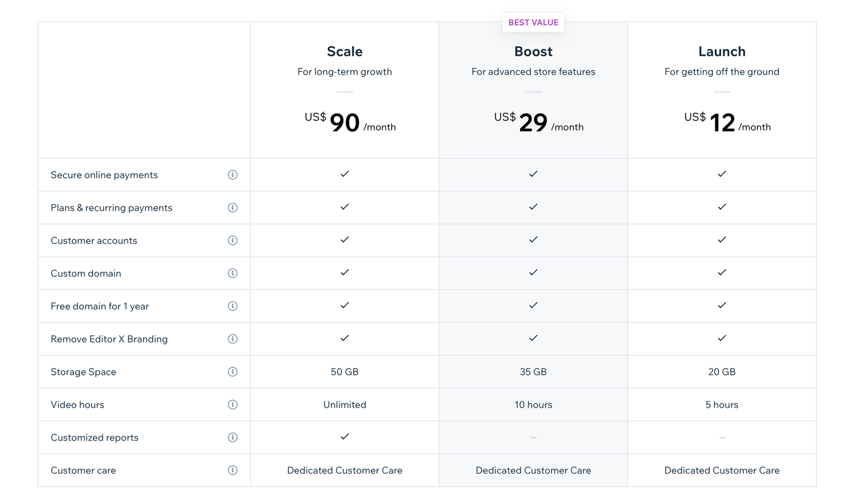Open info tooltip for Free domain
The width and height of the screenshot is (868, 502).
232,306
